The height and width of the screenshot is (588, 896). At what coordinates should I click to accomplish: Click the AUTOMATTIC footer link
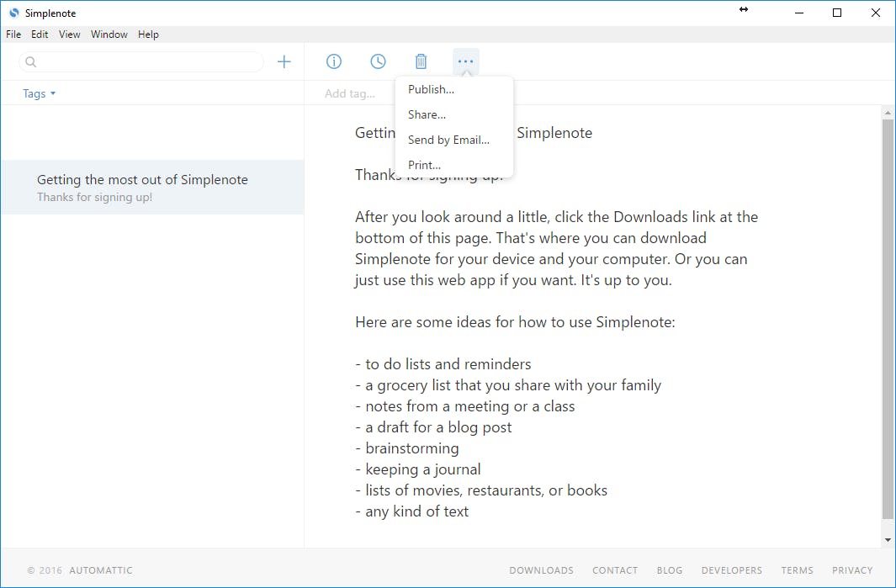click(x=101, y=570)
